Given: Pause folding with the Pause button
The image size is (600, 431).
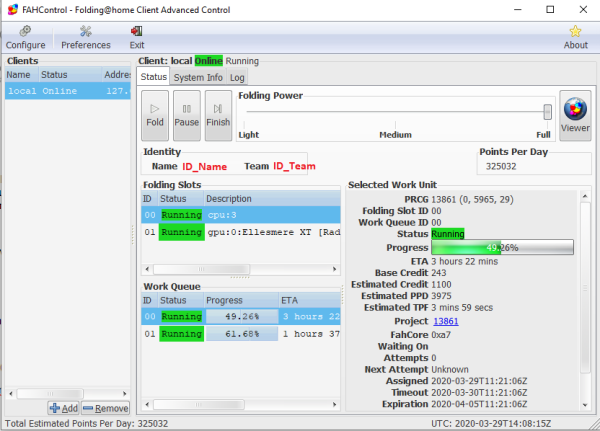Looking at the screenshot, I should pos(186,113).
